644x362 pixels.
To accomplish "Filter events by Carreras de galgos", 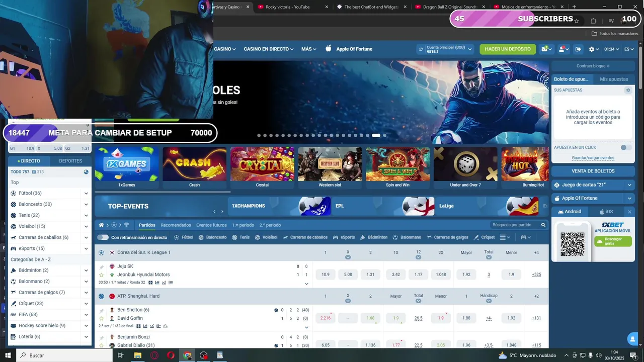I will pyautogui.click(x=447, y=237).
